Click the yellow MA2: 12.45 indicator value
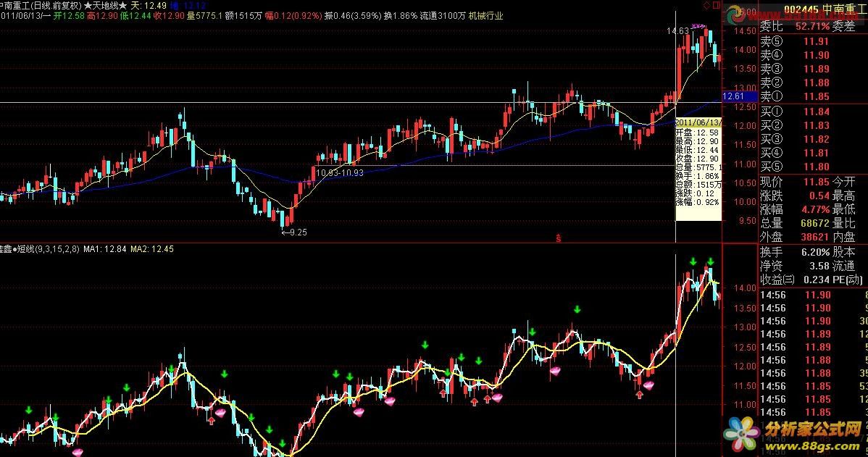 [x=151, y=249]
